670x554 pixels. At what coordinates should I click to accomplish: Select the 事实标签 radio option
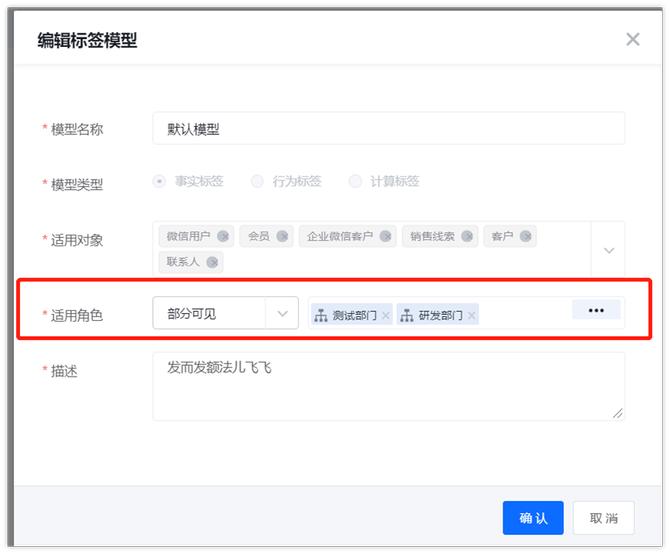[159, 182]
